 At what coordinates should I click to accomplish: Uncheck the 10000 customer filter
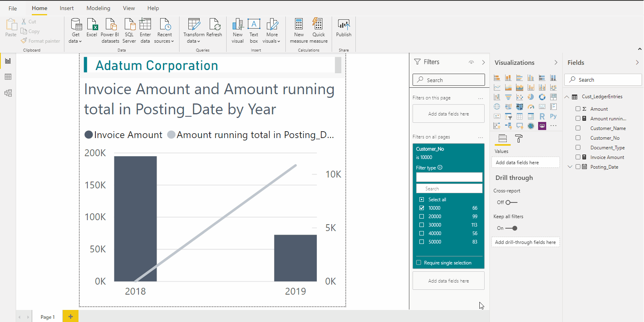click(x=421, y=208)
